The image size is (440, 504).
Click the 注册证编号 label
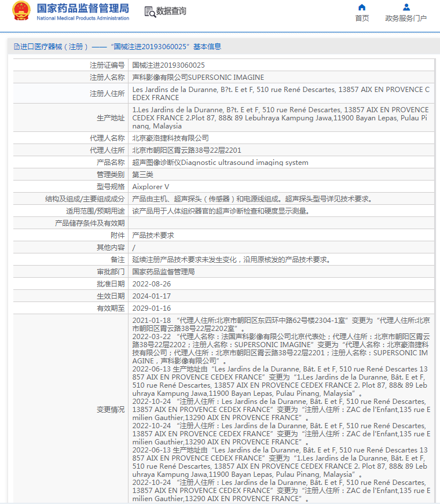107,65
